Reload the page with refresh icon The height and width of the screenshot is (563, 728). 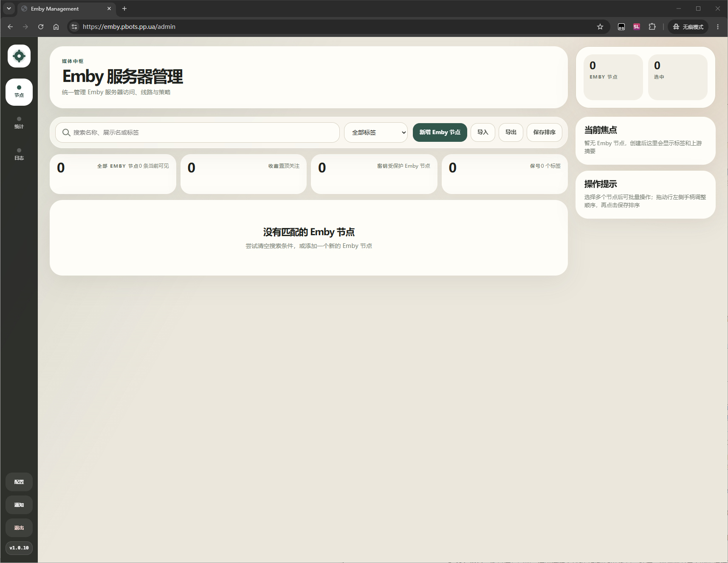click(x=41, y=27)
